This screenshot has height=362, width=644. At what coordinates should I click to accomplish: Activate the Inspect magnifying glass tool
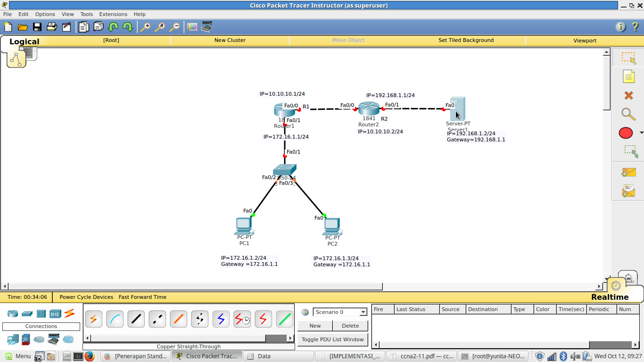pyautogui.click(x=628, y=114)
